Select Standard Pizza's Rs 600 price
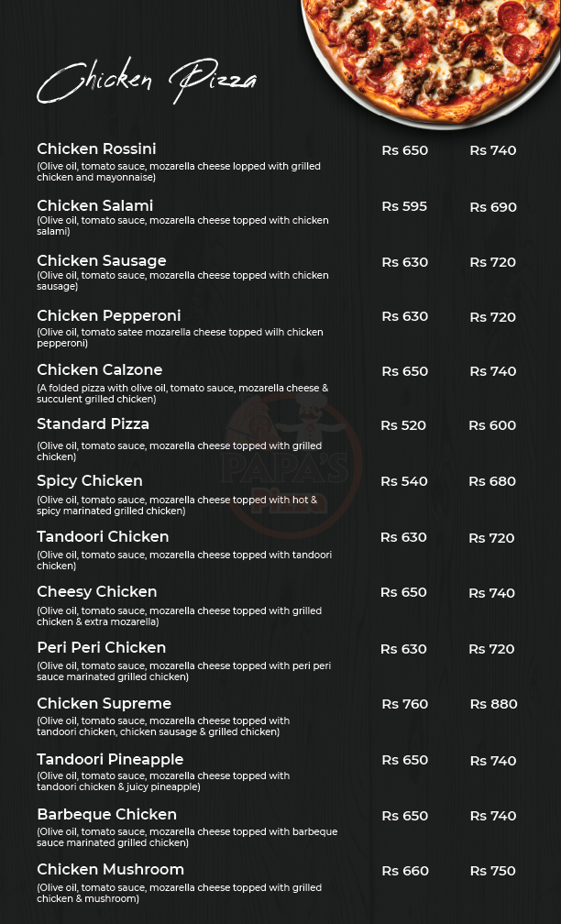561x924 pixels. [492, 425]
